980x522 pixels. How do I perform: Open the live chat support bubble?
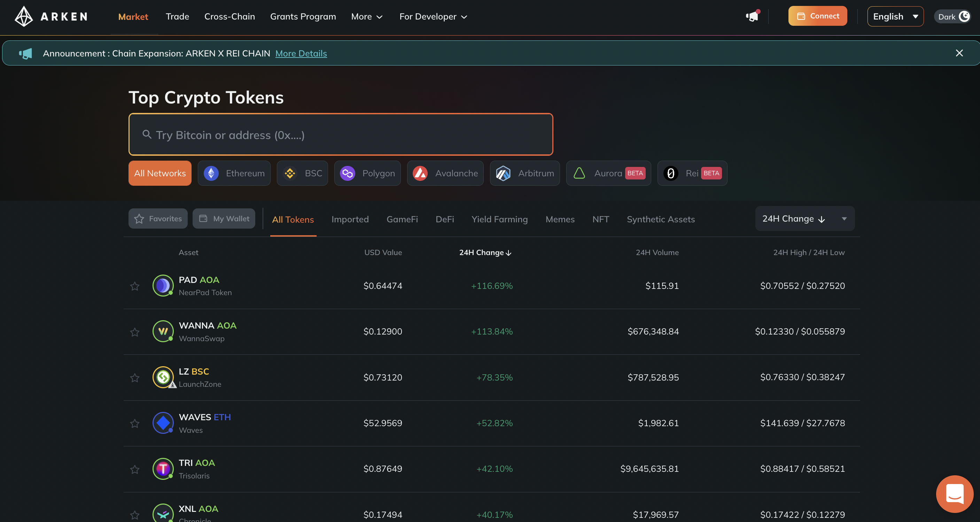(955, 494)
